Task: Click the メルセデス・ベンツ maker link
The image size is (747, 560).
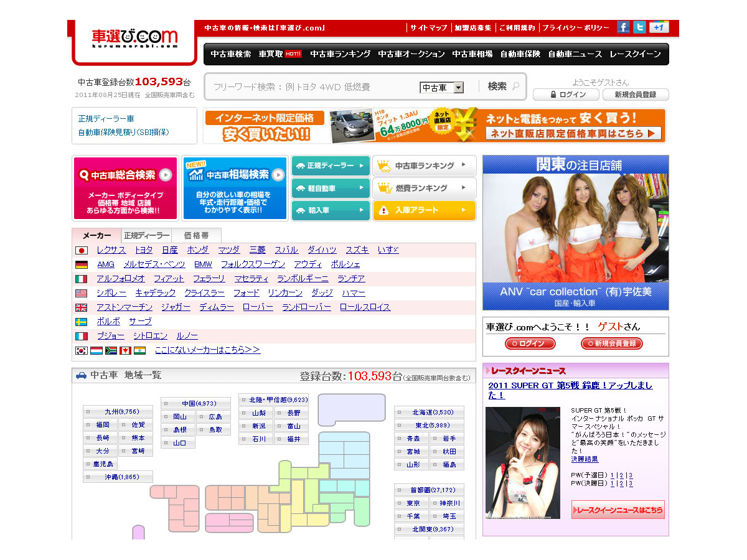Action: 154,264
